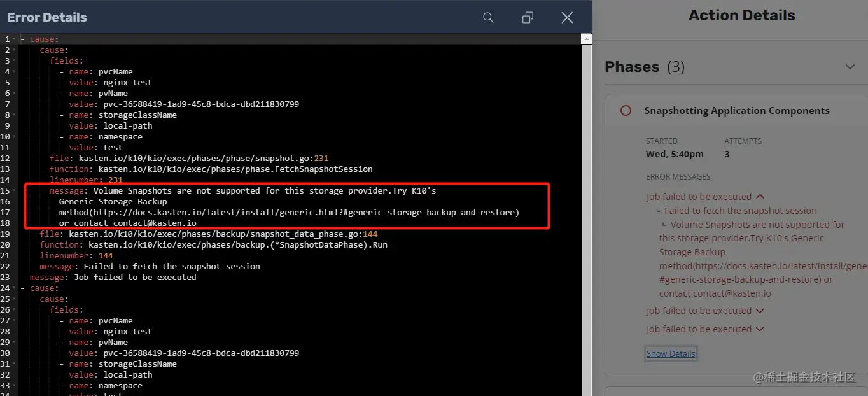Click 'value: local-path' on line 9
The image size is (868, 396).
111,126
